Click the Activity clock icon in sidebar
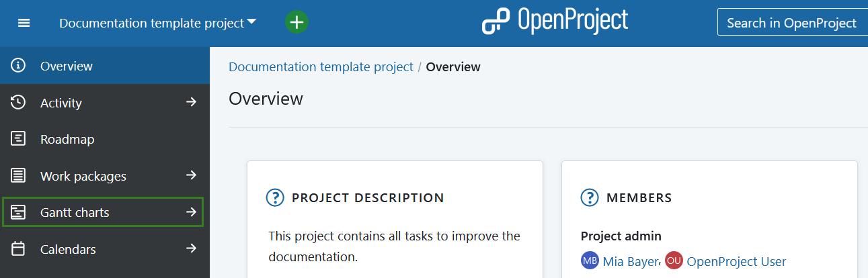The width and height of the screenshot is (868, 278). tap(19, 102)
